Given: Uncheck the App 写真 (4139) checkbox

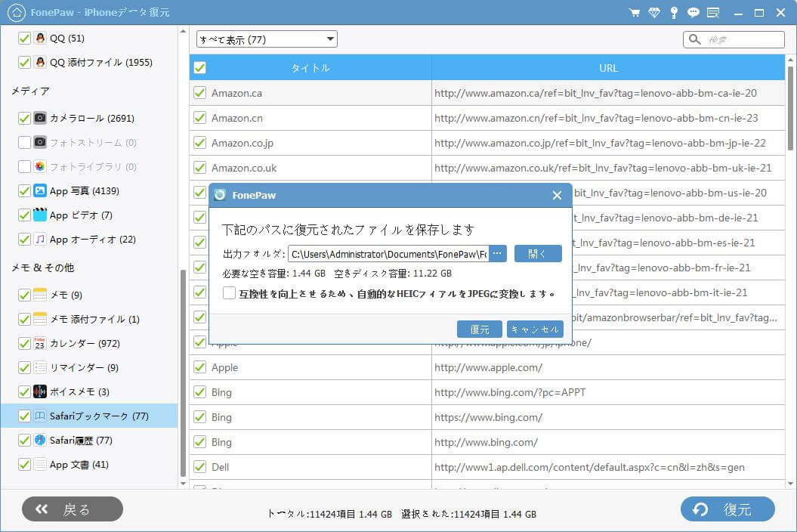Looking at the screenshot, I should pos(24,190).
